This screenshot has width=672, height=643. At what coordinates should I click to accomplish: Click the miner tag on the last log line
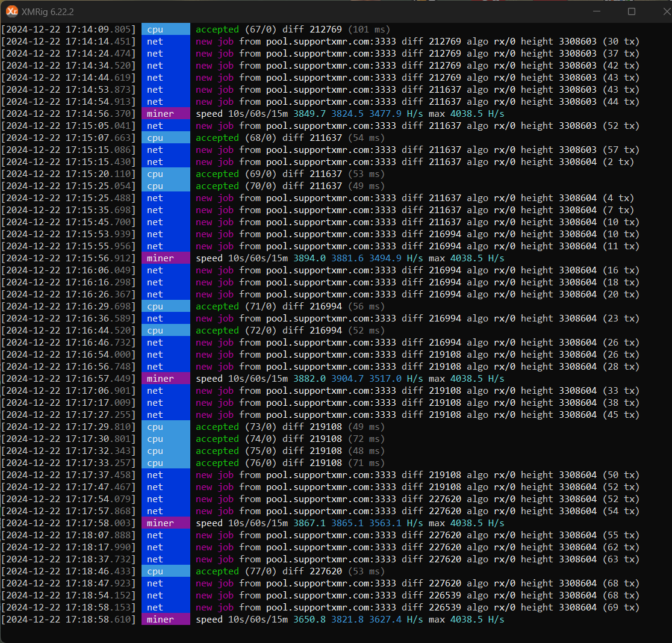[x=160, y=620]
